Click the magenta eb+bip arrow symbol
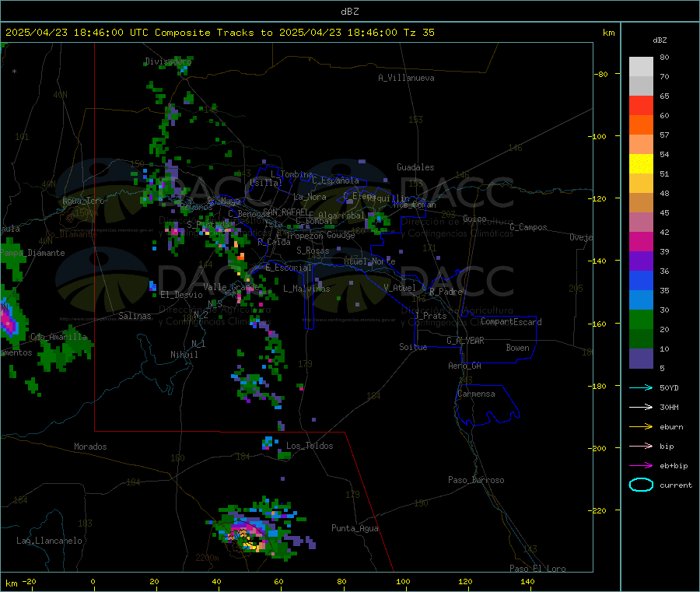This screenshot has width=700, height=592. pyautogui.click(x=641, y=466)
